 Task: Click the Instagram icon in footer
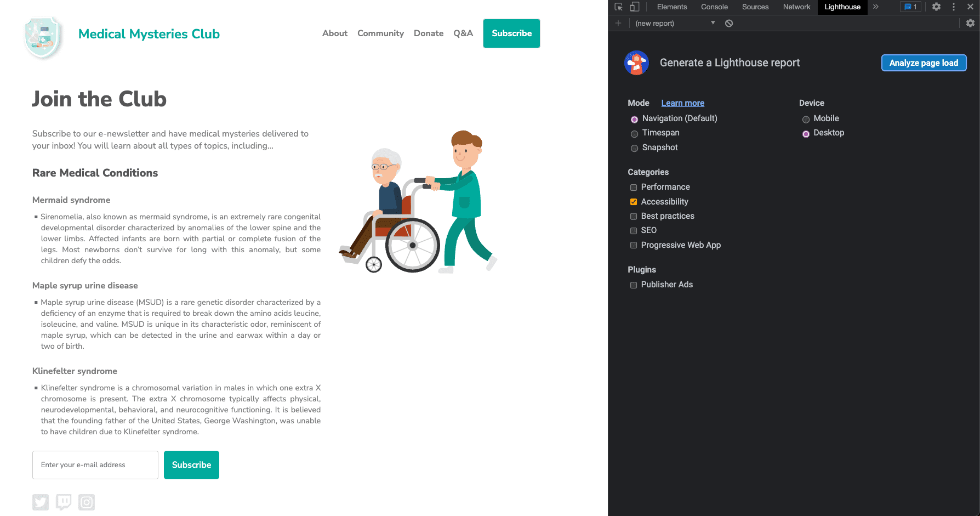pyautogui.click(x=87, y=502)
